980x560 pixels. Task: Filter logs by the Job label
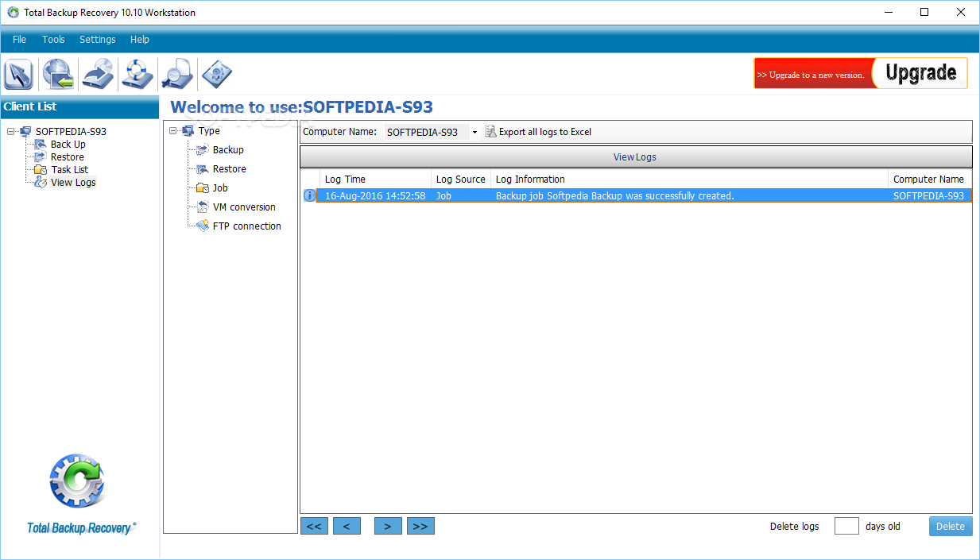[x=220, y=188]
